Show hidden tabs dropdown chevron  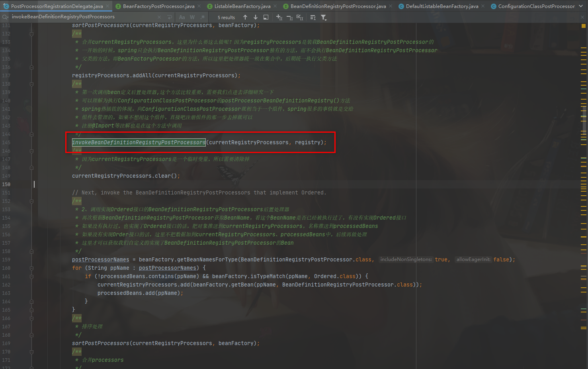pos(582,6)
